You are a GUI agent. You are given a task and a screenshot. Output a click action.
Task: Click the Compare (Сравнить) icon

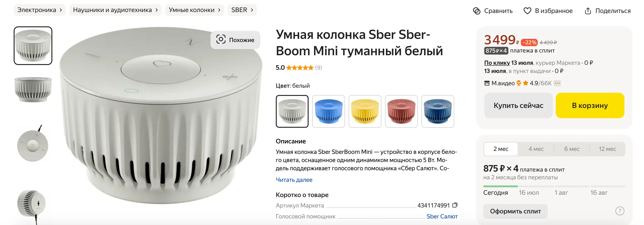click(x=477, y=11)
